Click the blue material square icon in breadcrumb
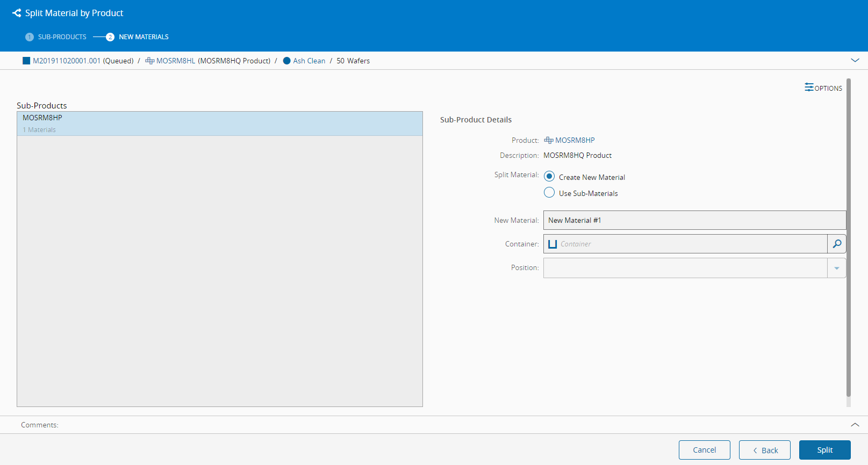The width and height of the screenshot is (868, 465). point(26,61)
